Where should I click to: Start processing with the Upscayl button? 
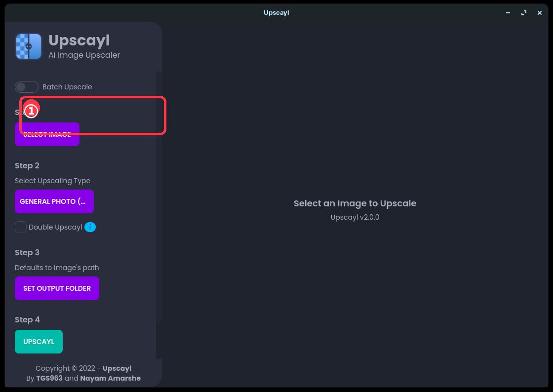point(39,342)
